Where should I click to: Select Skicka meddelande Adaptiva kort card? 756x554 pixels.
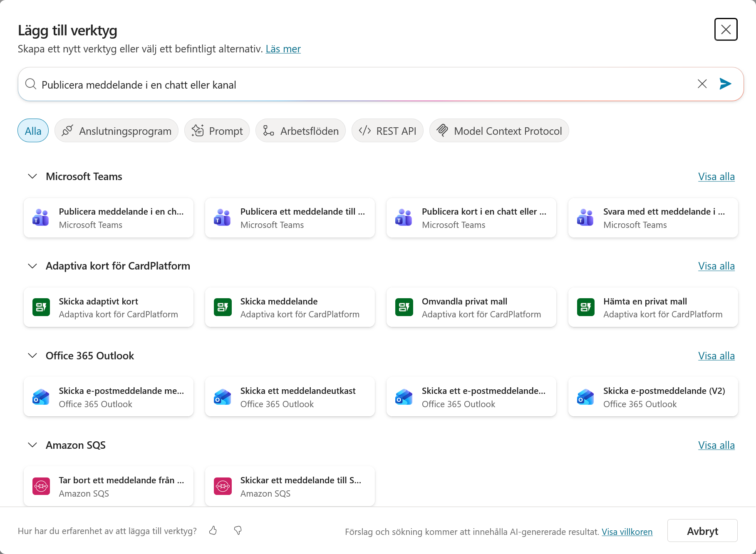(x=290, y=307)
